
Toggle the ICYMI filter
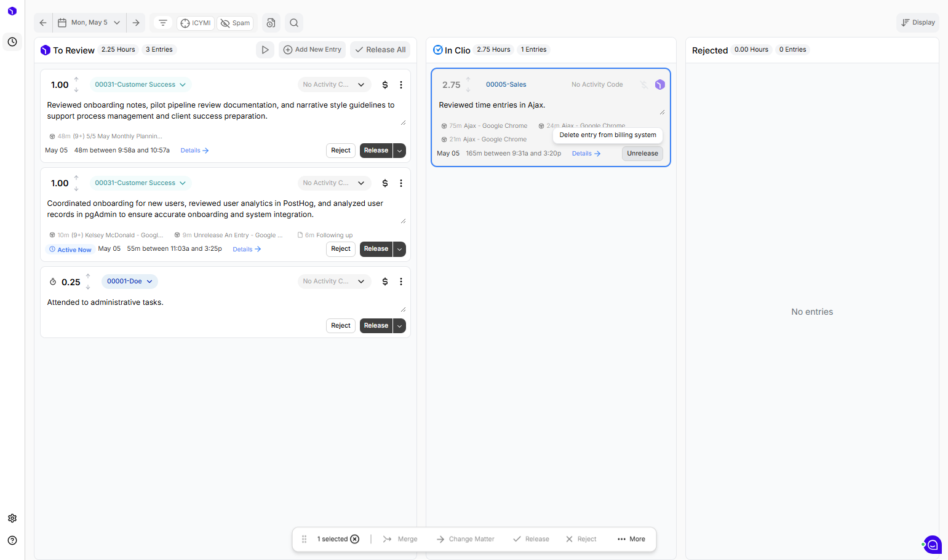[x=196, y=23]
